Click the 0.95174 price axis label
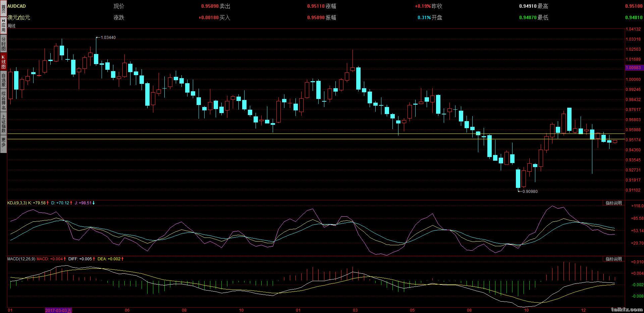 tap(633, 140)
